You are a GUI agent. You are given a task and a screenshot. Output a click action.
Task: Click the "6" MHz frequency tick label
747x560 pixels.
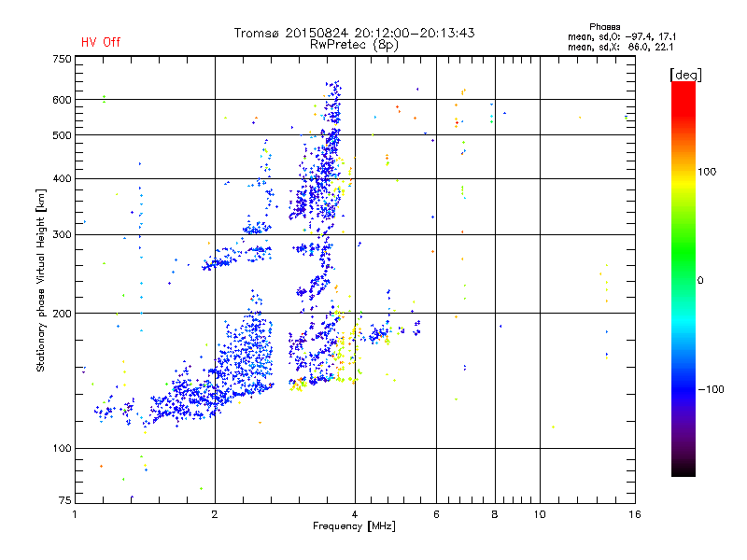point(436,514)
